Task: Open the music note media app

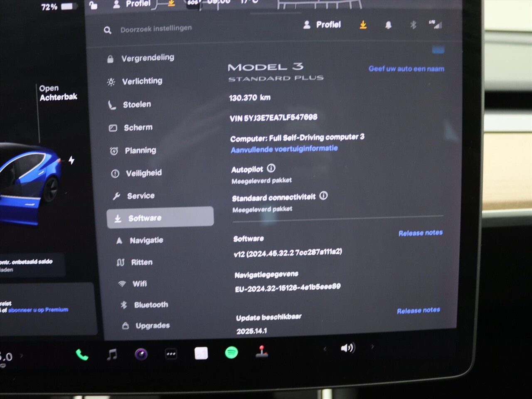Action: point(112,355)
